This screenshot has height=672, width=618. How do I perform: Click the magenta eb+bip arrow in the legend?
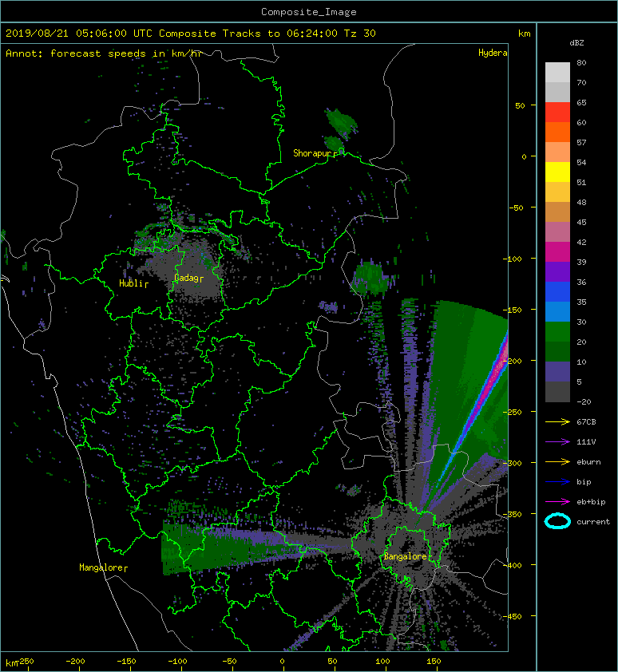tap(557, 502)
